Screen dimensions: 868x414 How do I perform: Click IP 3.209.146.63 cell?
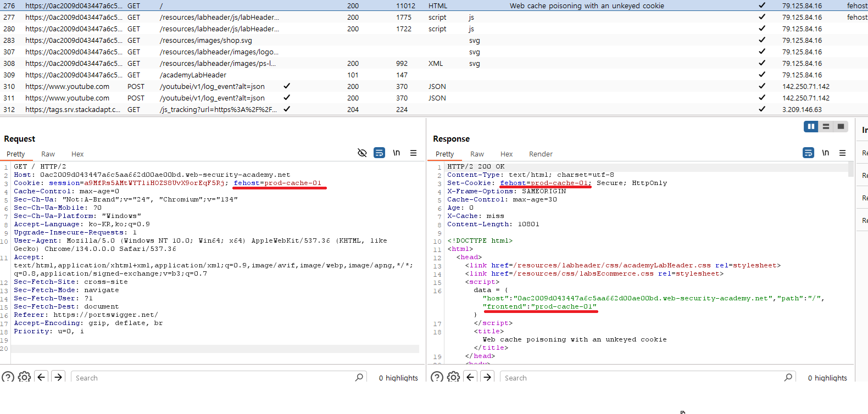pyautogui.click(x=802, y=109)
